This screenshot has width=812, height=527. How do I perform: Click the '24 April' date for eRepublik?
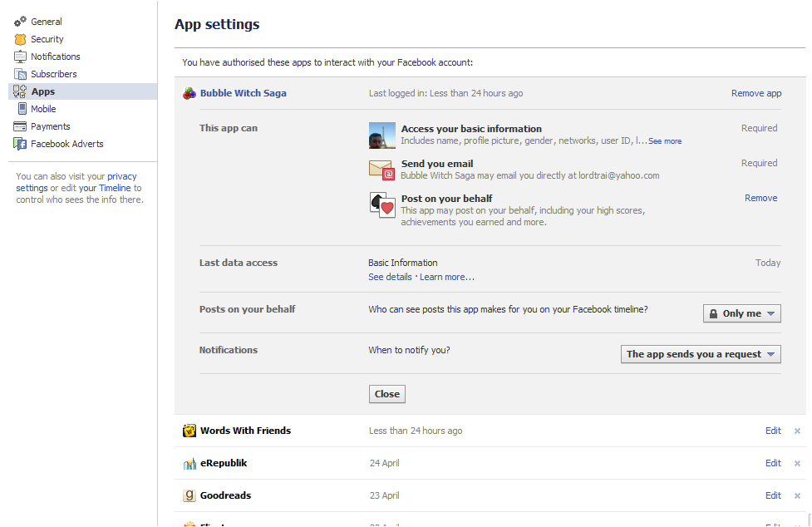click(384, 463)
